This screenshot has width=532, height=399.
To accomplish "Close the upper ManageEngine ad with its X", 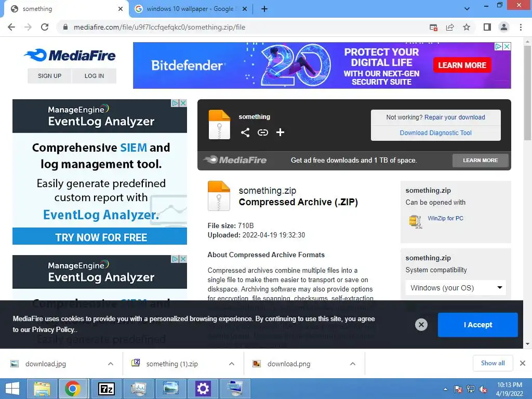I will tap(183, 103).
